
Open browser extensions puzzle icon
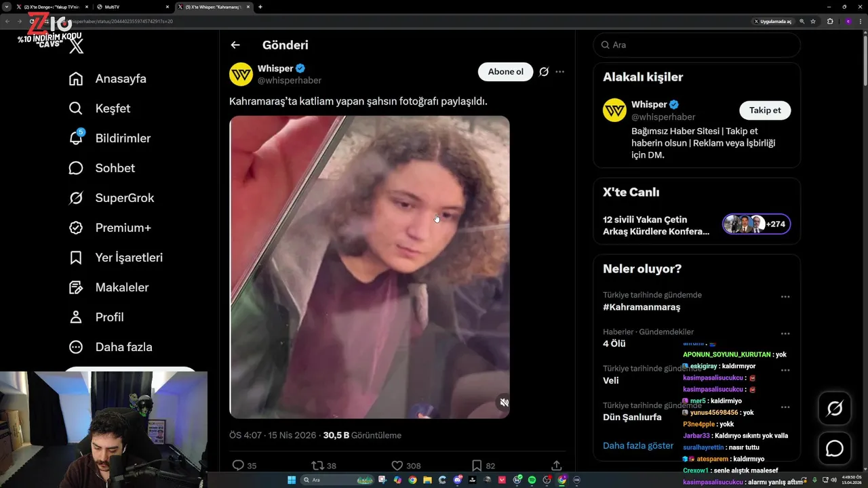point(830,21)
